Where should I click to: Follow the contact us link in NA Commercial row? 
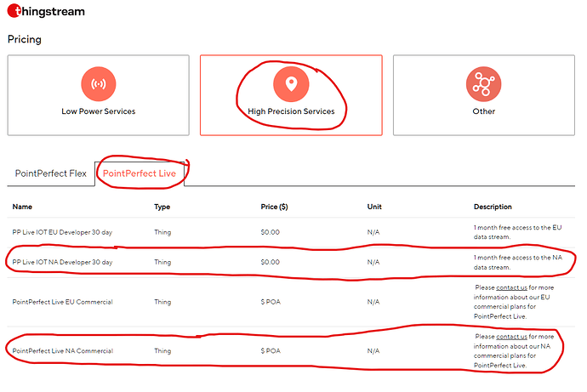tap(511, 337)
